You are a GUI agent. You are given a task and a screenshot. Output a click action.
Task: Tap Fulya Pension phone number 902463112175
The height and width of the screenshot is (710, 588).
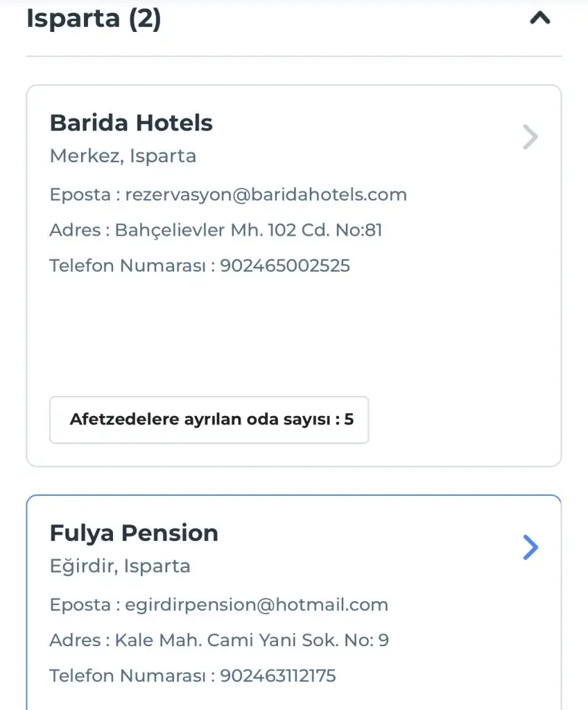click(278, 675)
